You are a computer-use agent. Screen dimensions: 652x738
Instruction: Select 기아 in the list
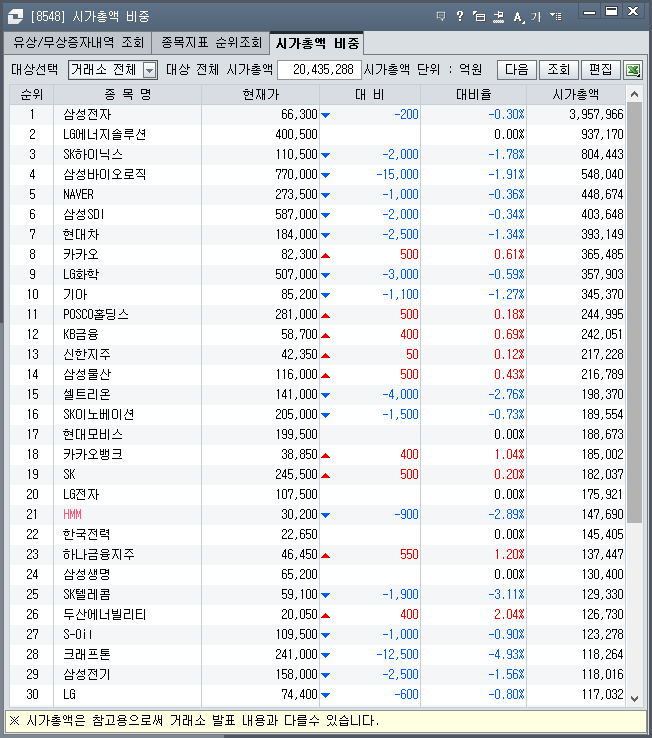pos(75,295)
